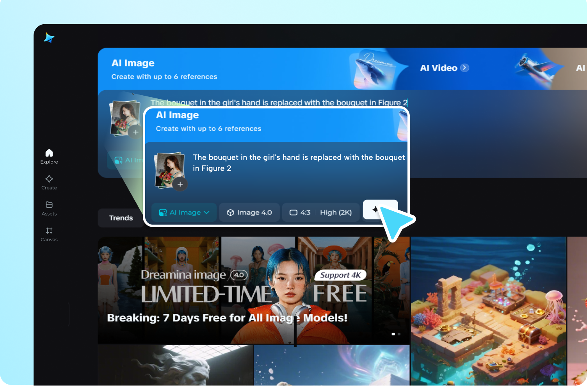Add a reference image with plus icon
Screen dimensions: 587x392
pos(180,184)
